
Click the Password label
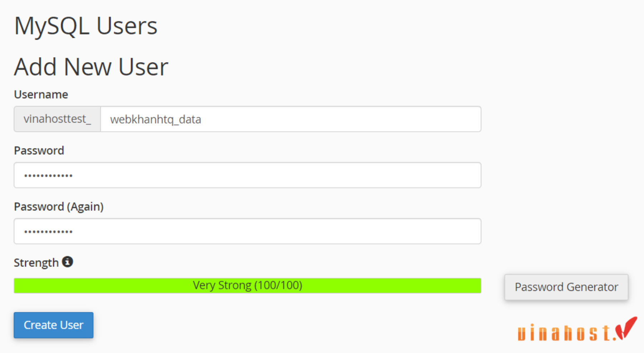(x=39, y=150)
